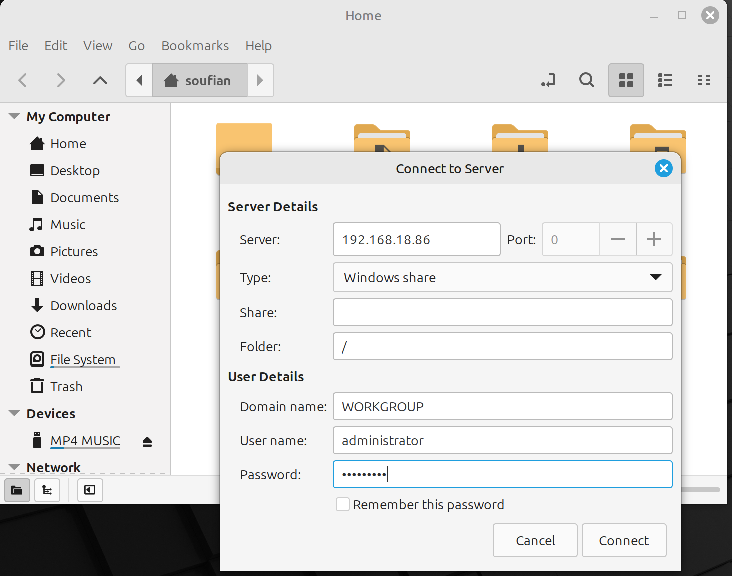This screenshot has width=732, height=576.
Task: Enable Remember this password checkbox
Action: click(x=343, y=505)
